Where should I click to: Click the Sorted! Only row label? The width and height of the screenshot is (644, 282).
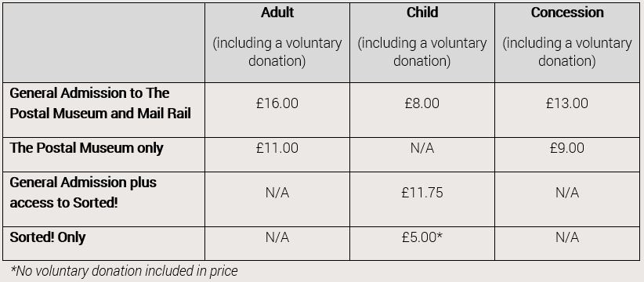click(48, 237)
